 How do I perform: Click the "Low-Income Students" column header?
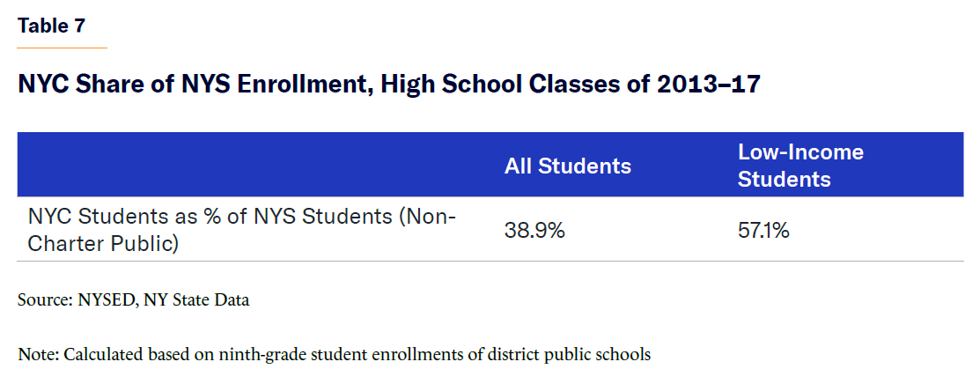click(x=800, y=166)
